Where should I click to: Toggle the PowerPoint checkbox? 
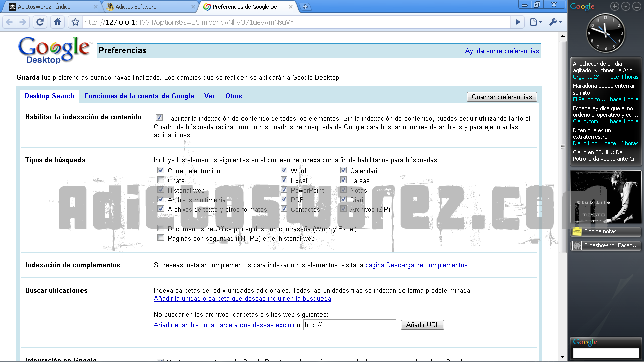click(284, 190)
